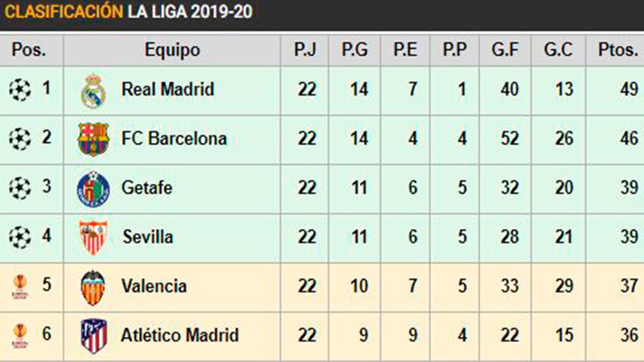Click Champions League icon beside position 3
This screenshot has width=644, height=362.
[x=20, y=188]
